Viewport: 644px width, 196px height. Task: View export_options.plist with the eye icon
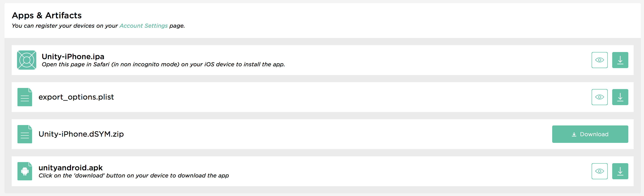pyautogui.click(x=599, y=97)
